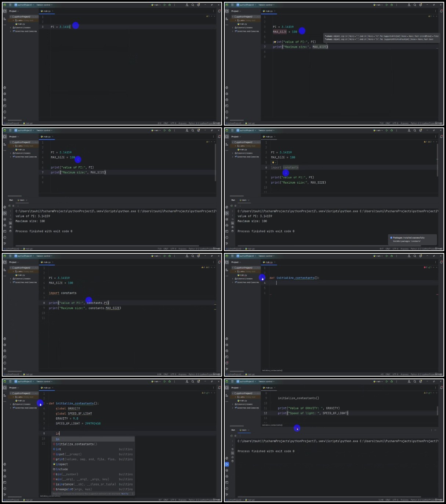This screenshot has height=504, width=446.
Task: Select 'bin(__number)' from the completion list
Action: click(x=93, y=474)
